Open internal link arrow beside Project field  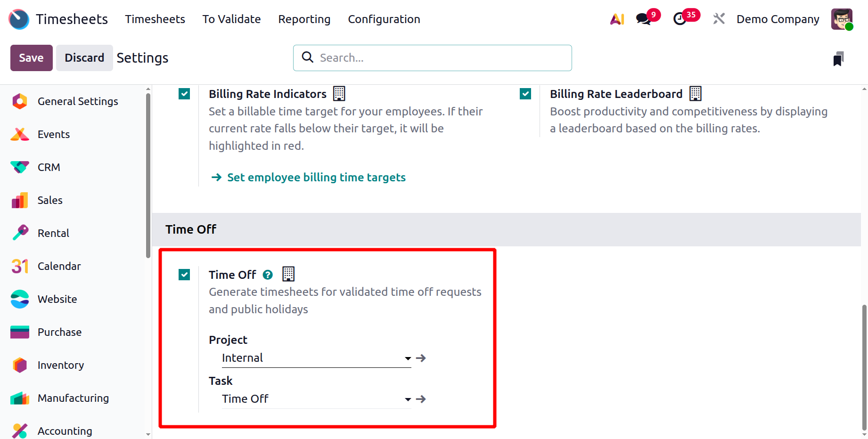pyautogui.click(x=421, y=358)
